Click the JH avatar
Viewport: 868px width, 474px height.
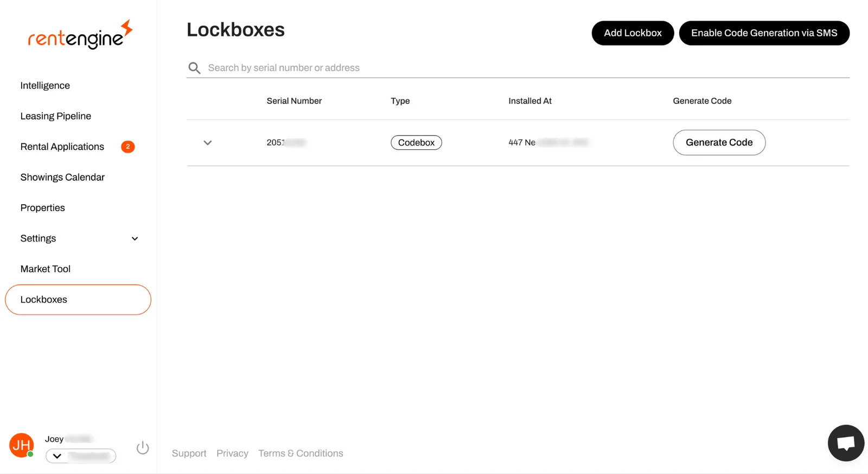[21, 445]
